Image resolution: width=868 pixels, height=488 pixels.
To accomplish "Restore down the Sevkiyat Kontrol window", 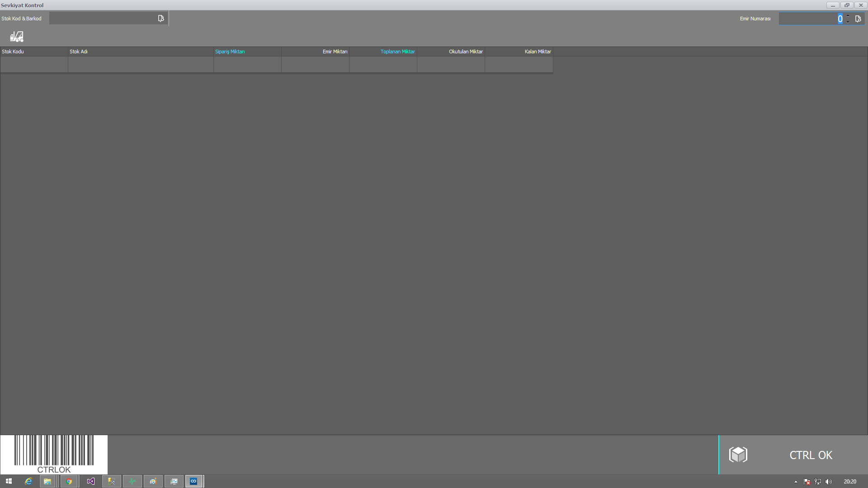I will [x=847, y=5].
